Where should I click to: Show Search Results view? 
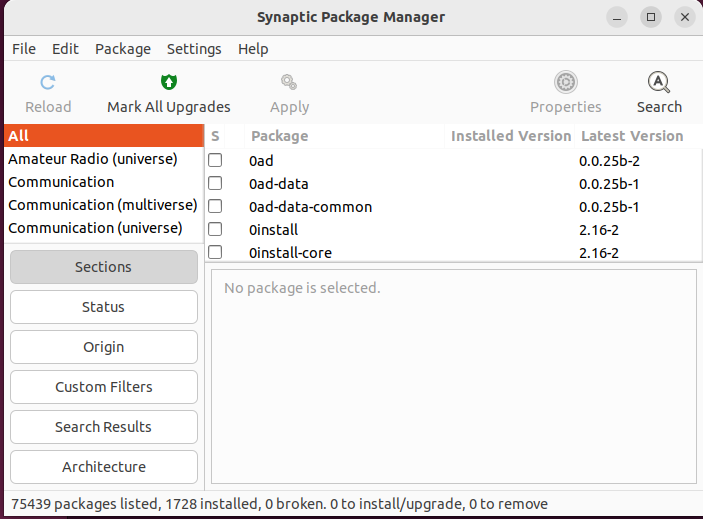pos(104,427)
